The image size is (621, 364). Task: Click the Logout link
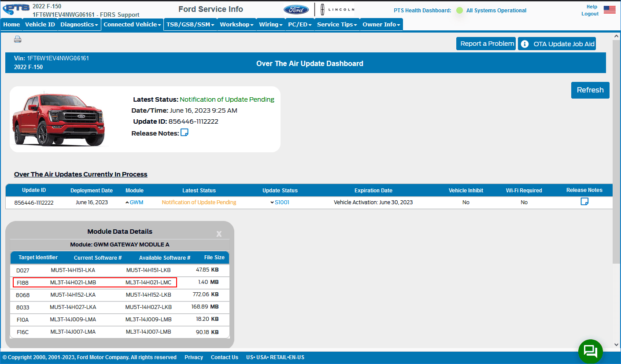pos(590,14)
